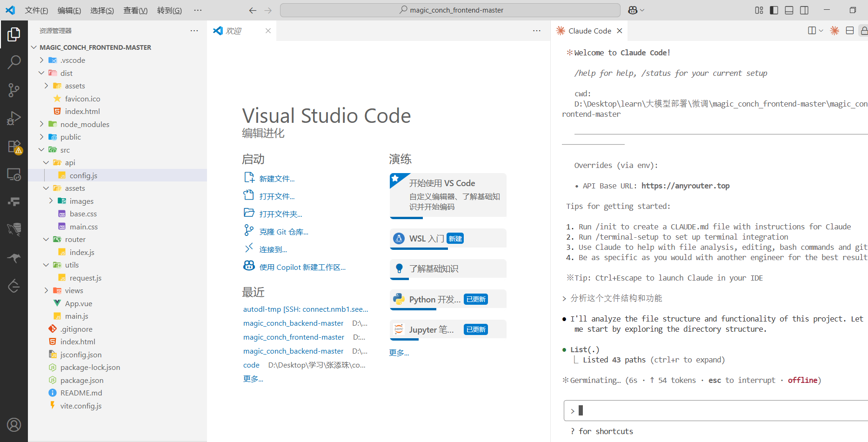Click 打开文件夹... link
Image resolution: width=868 pixels, height=442 pixels.
280,214
